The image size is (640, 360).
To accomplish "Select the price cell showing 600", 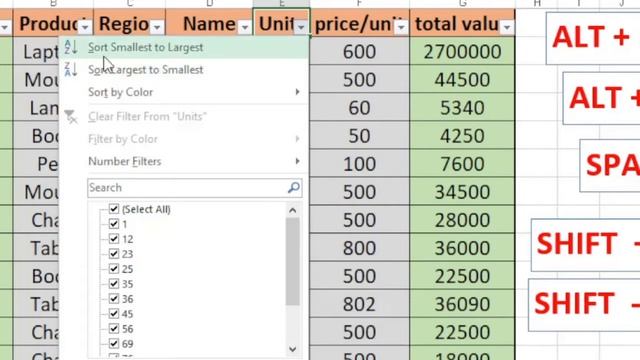I will coord(359,52).
